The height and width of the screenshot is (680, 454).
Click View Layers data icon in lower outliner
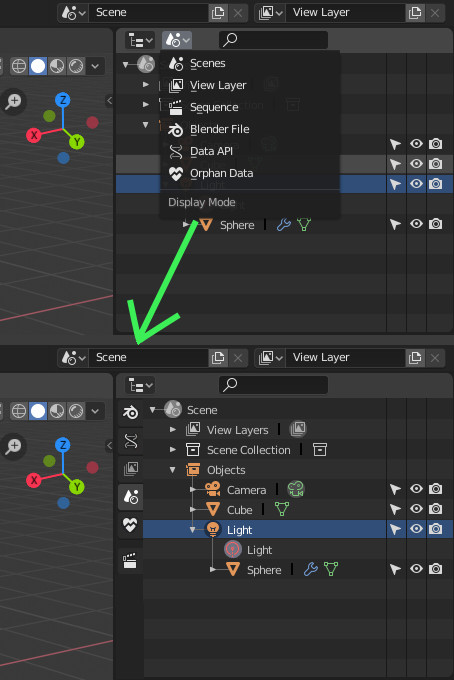(298, 429)
